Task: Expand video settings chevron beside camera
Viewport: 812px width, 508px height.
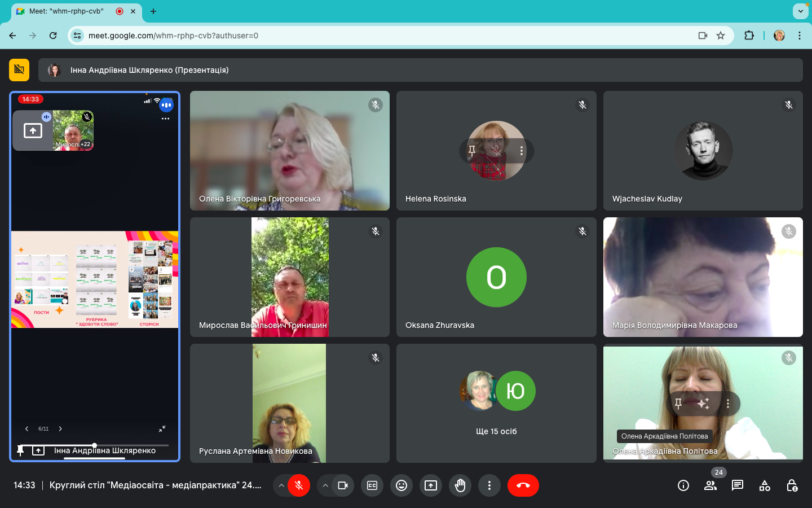Action: coord(325,485)
